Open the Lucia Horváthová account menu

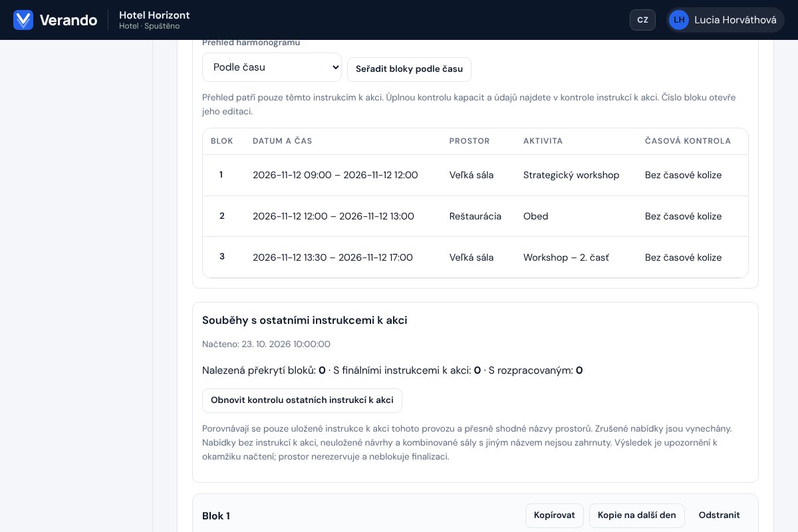(726, 20)
